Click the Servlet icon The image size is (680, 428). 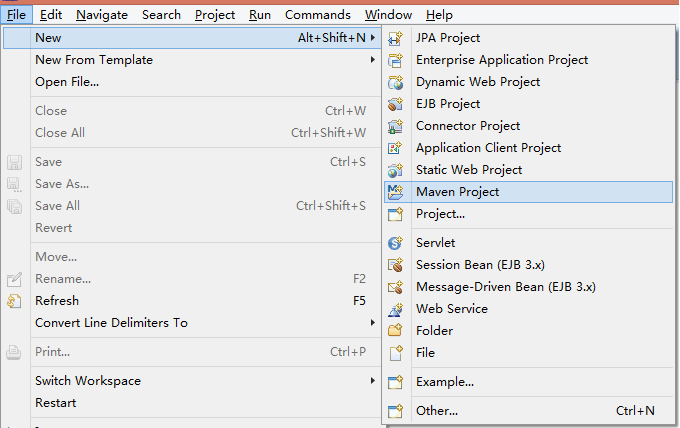click(395, 243)
